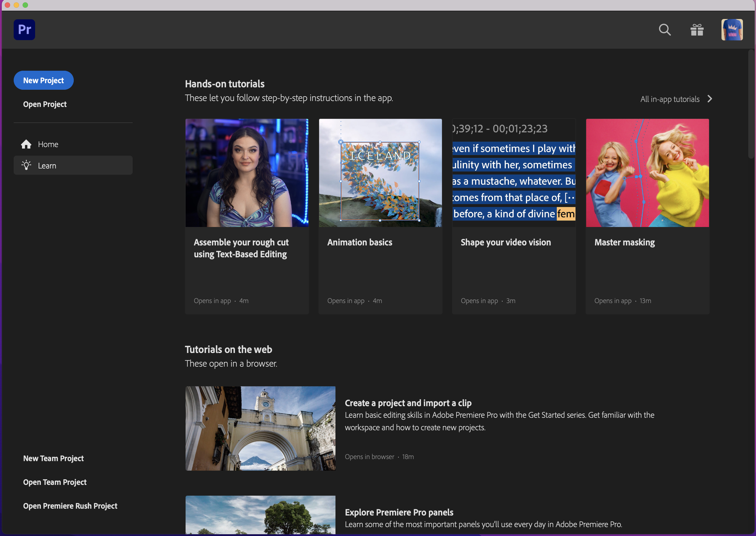Click Open Team Project

coord(54,482)
